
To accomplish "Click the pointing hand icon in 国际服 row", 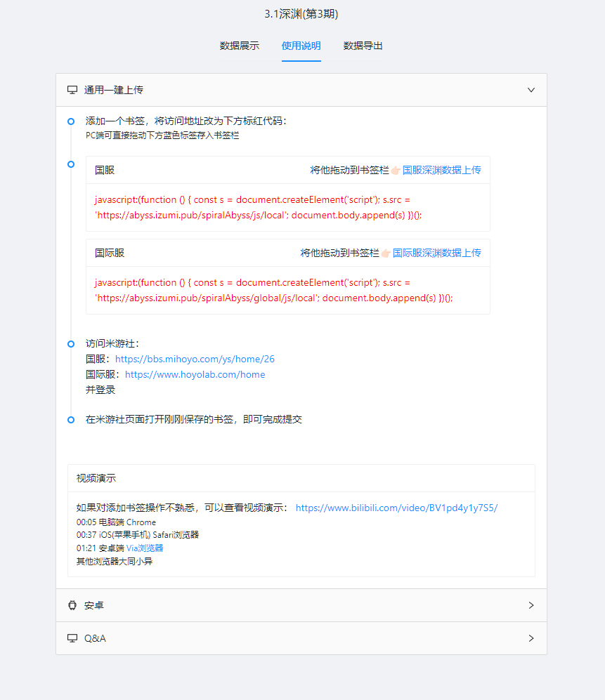I will pos(386,253).
